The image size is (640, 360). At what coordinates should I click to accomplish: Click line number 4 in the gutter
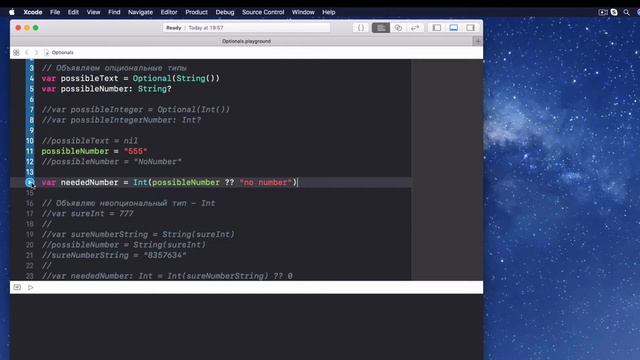coord(31,78)
